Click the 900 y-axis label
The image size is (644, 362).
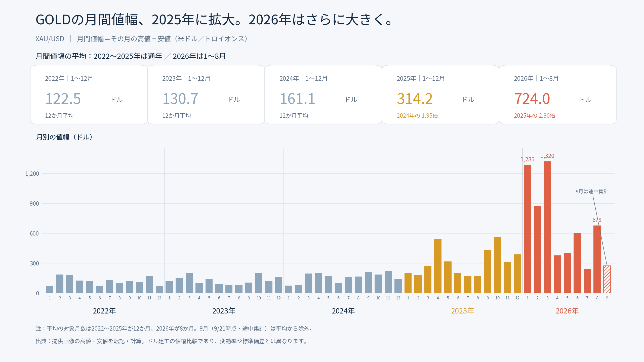tap(34, 204)
